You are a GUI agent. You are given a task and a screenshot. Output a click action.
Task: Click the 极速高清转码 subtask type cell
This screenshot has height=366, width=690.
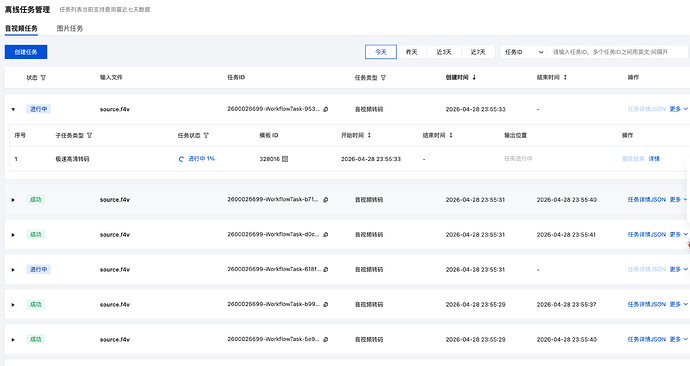coord(72,159)
